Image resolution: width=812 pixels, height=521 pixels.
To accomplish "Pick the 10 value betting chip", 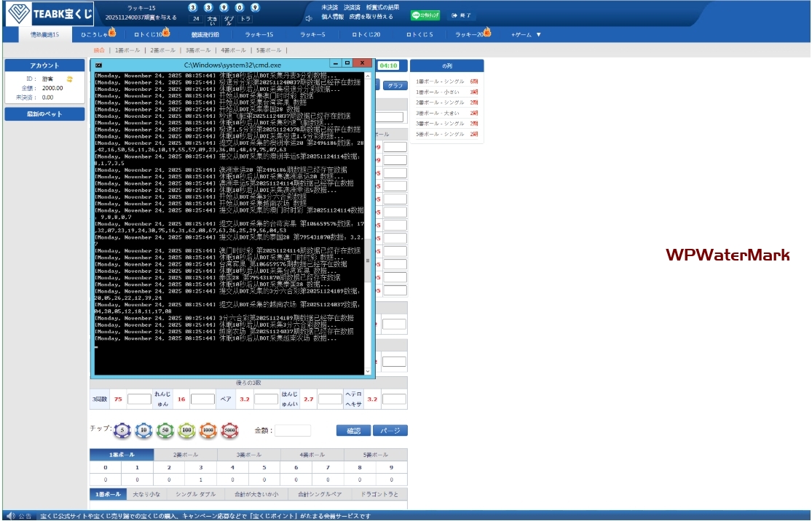I will tap(144, 431).
